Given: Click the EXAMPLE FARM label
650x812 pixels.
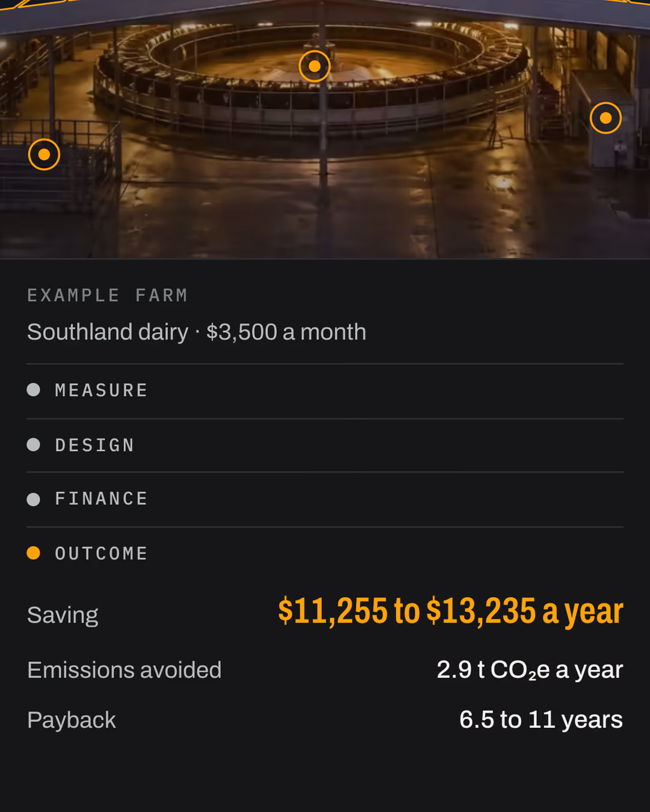Looking at the screenshot, I should 108,295.
